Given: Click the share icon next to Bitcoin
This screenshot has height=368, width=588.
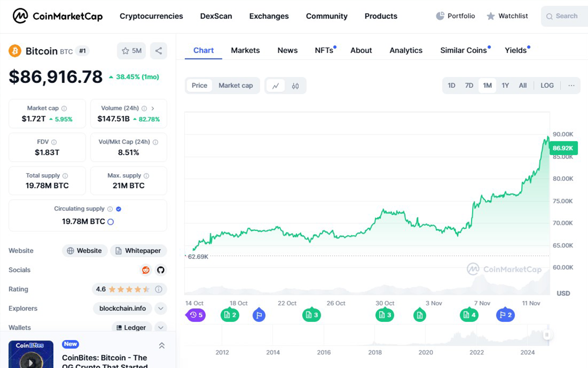Looking at the screenshot, I should [x=158, y=51].
